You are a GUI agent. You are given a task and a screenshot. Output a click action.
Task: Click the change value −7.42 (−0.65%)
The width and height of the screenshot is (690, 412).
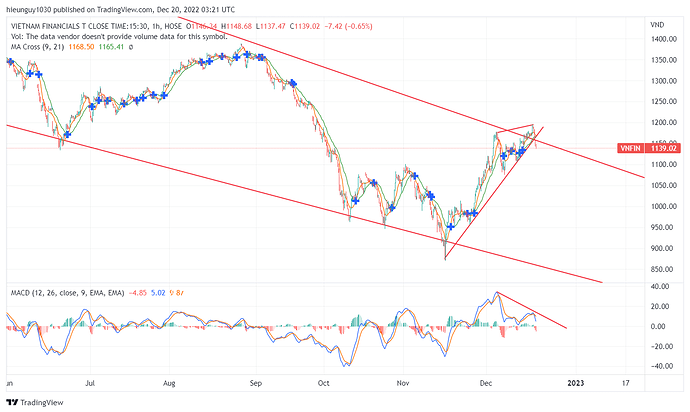[x=349, y=26]
